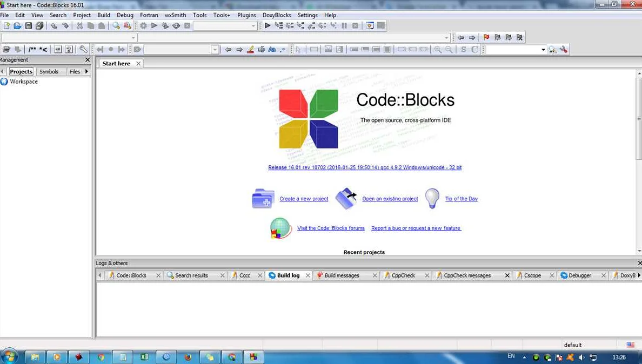The height and width of the screenshot is (364, 642).
Task: Abort the build process
Action: pyautogui.click(x=187, y=25)
